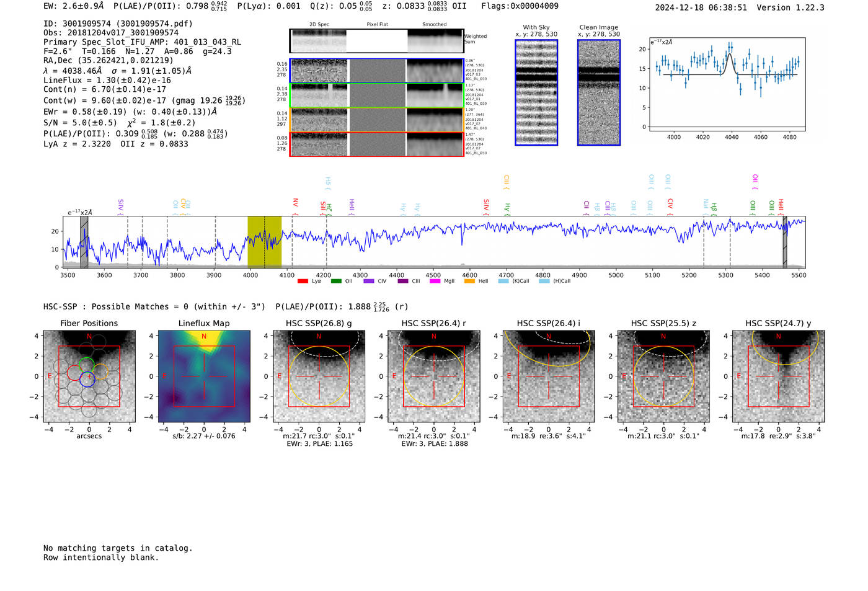Click the s/b: 2.27 +/- 0.076 caption
This screenshot has width=868, height=591.
[204, 436]
